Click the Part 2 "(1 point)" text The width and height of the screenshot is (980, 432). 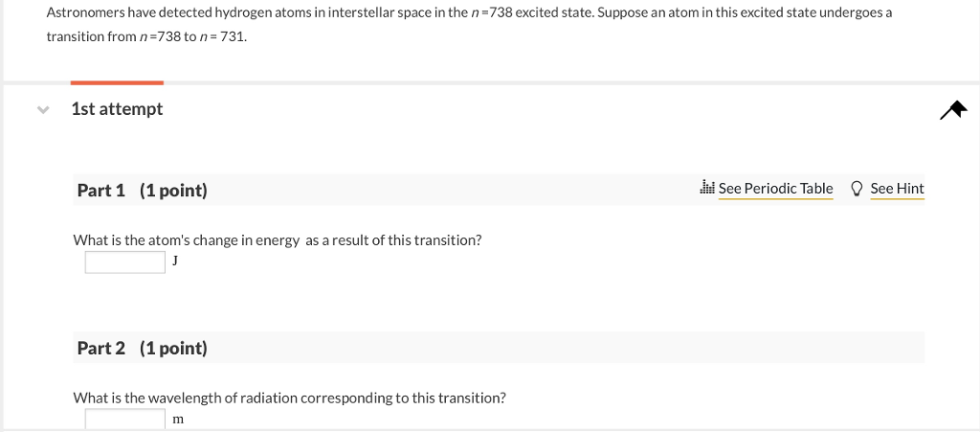pyautogui.click(x=173, y=349)
